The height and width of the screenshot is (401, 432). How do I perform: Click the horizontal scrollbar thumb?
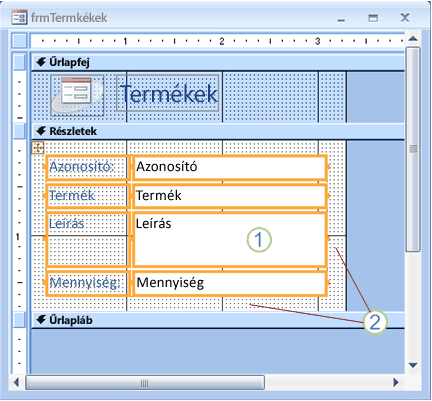[145, 382]
